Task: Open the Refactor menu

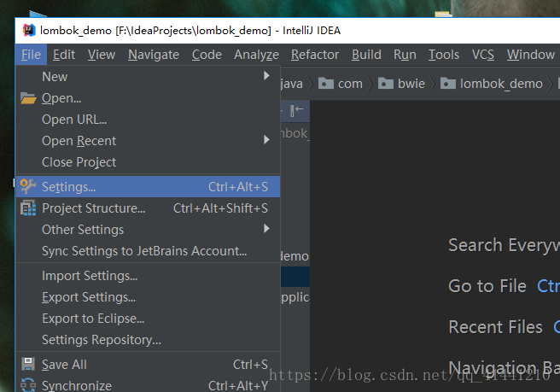Action: (x=315, y=55)
